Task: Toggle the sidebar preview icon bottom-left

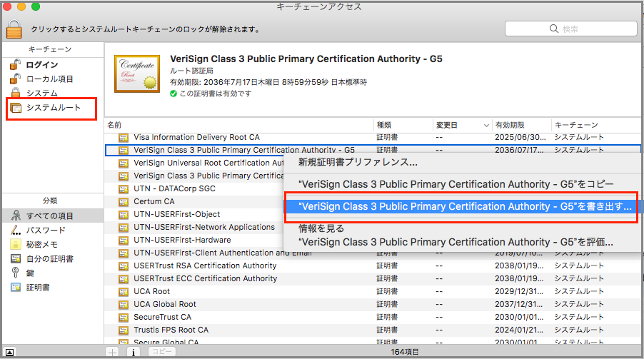Action: click(10, 352)
